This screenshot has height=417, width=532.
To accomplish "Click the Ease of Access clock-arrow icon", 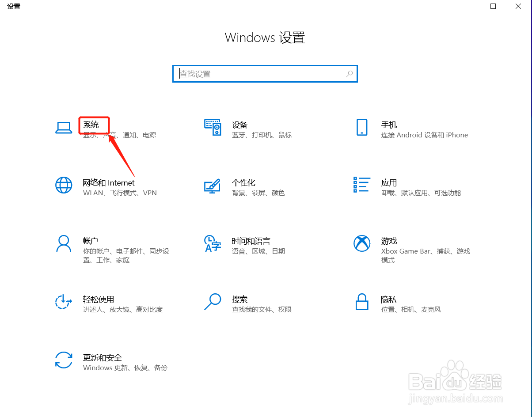I will [64, 302].
